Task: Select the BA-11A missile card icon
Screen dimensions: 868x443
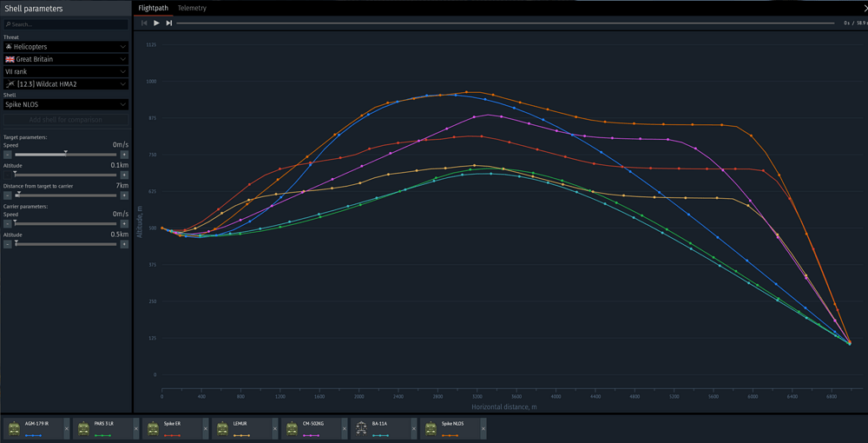Action: (361, 428)
